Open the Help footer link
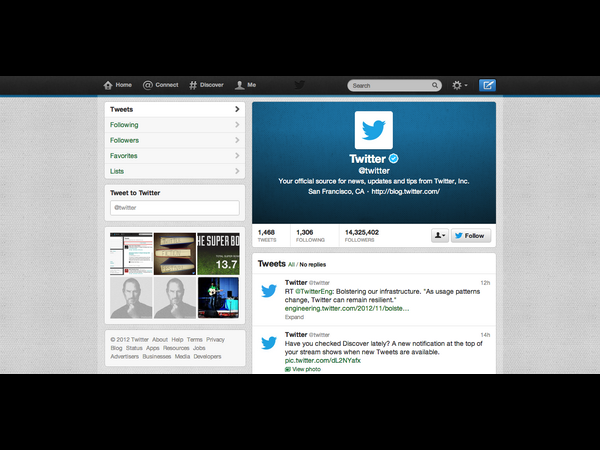 pos(177,340)
